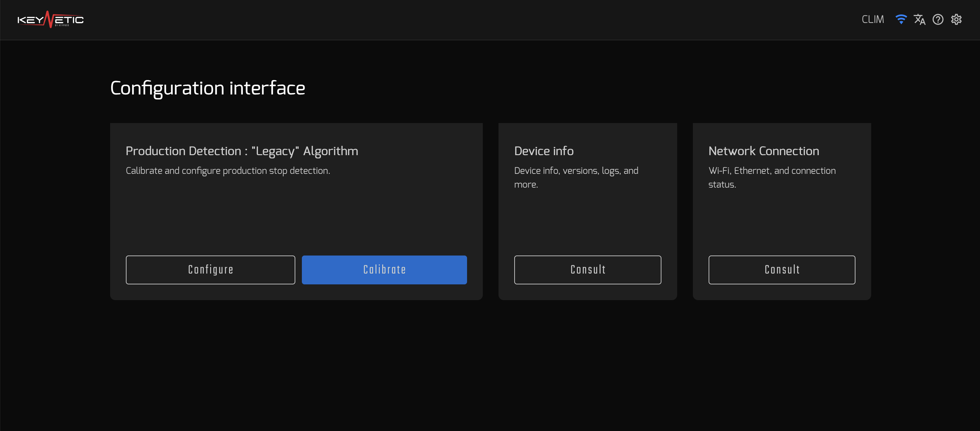Start calibration with the Calibrate button
980x431 pixels.
(x=384, y=270)
